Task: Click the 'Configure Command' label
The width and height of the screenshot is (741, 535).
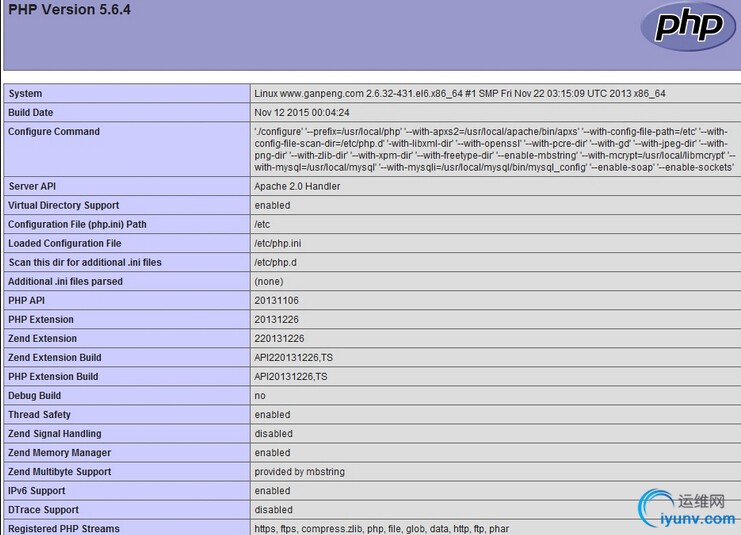Action: (x=54, y=131)
